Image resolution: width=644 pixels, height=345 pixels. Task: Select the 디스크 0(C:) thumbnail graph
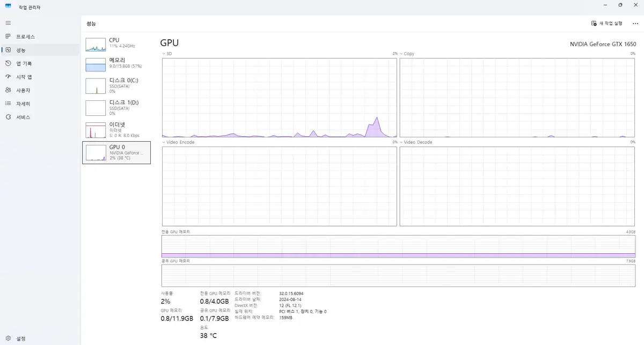pos(96,86)
